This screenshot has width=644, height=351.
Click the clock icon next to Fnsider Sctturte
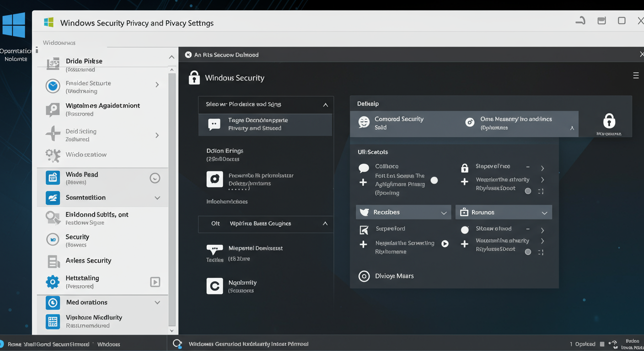(53, 86)
